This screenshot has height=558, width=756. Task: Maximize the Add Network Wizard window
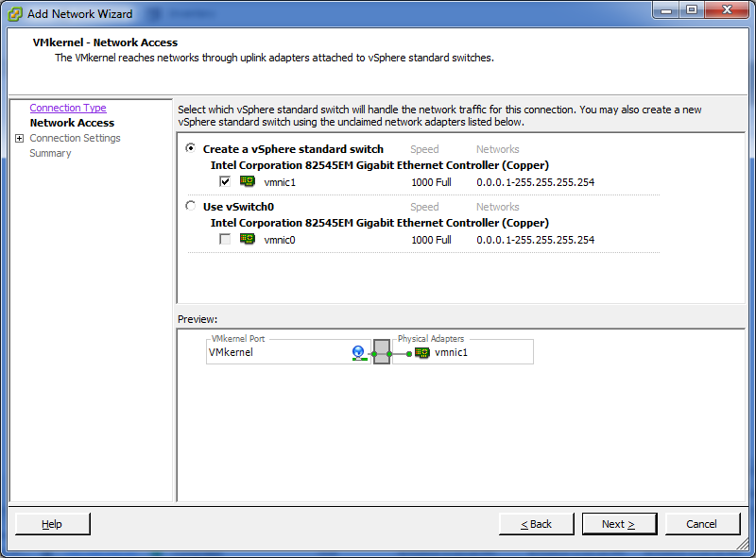[692, 10]
